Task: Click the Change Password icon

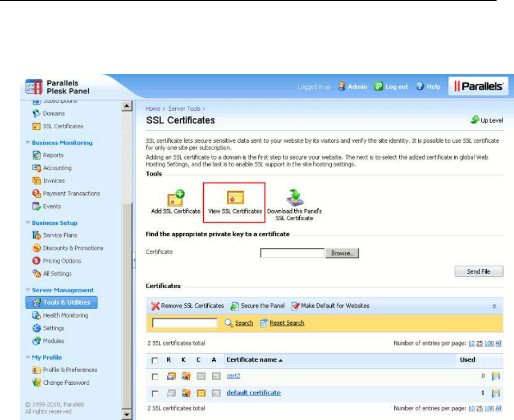Action: click(36, 383)
